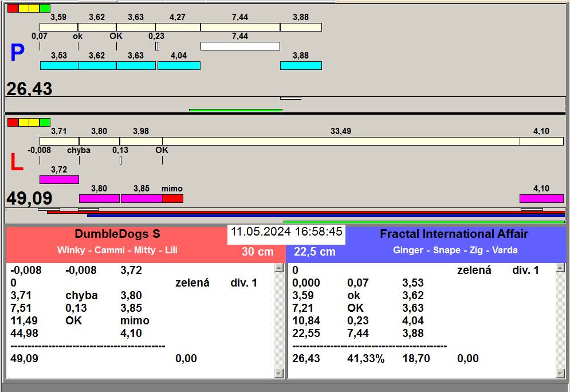Click the blue line under lane L
The height and width of the screenshot is (392, 570).
pos(326,215)
